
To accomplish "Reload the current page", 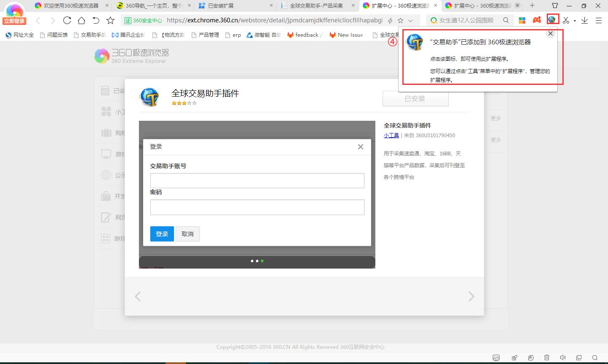I will [67, 20].
